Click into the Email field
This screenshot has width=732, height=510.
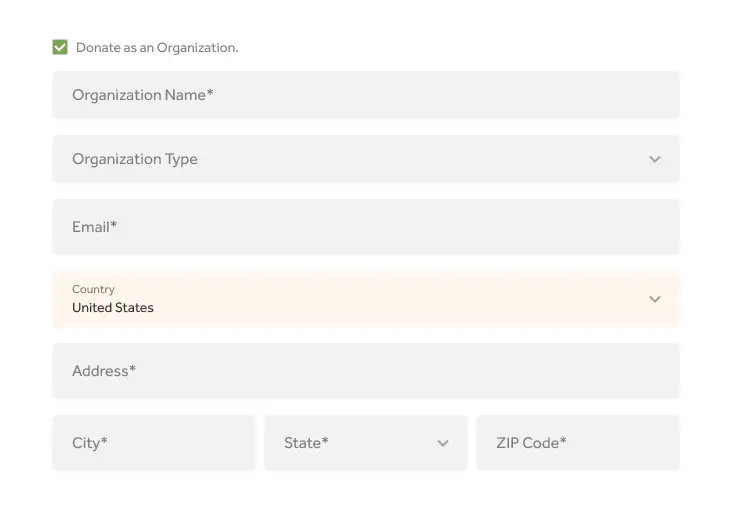click(x=365, y=227)
